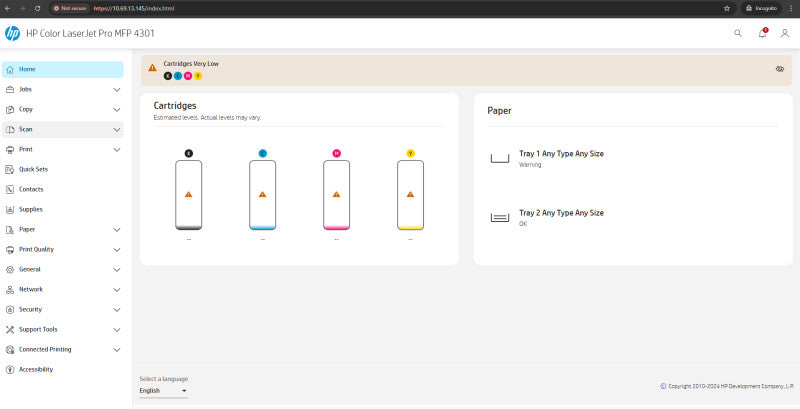
Task: Click the black cartridge level gauge
Action: pos(188,195)
